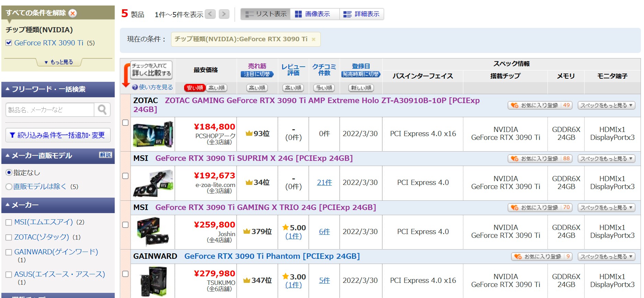Screen dimensions: 644x298
Task: Open MSI GAMING X TRIO 24G product link
Action: 265,208
